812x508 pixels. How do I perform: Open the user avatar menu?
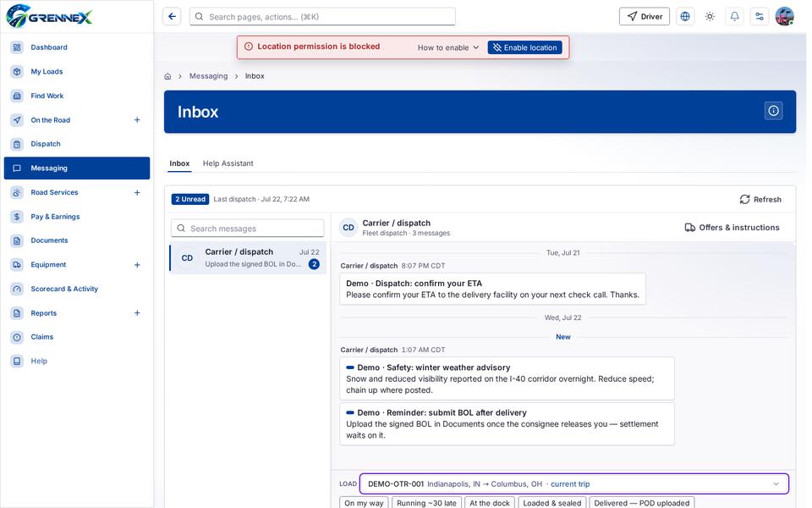tap(785, 17)
